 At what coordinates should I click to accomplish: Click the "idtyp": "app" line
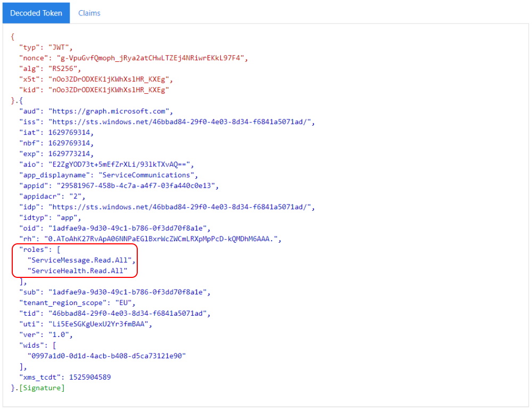(x=50, y=218)
